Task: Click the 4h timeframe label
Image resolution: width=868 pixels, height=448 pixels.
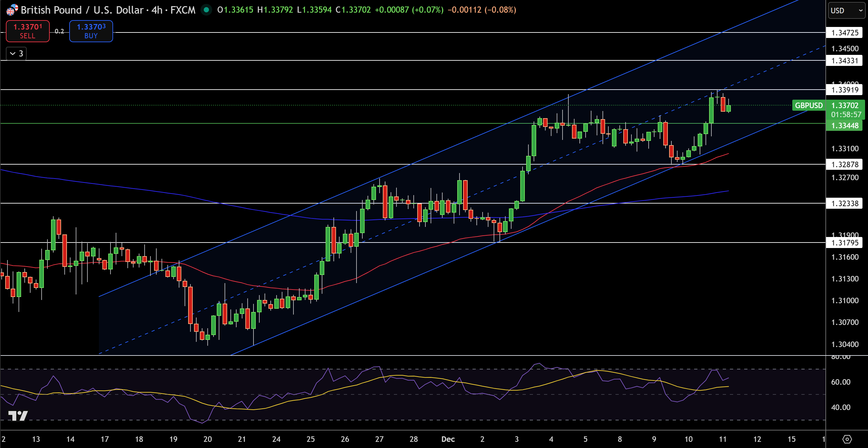Action: point(157,10)
